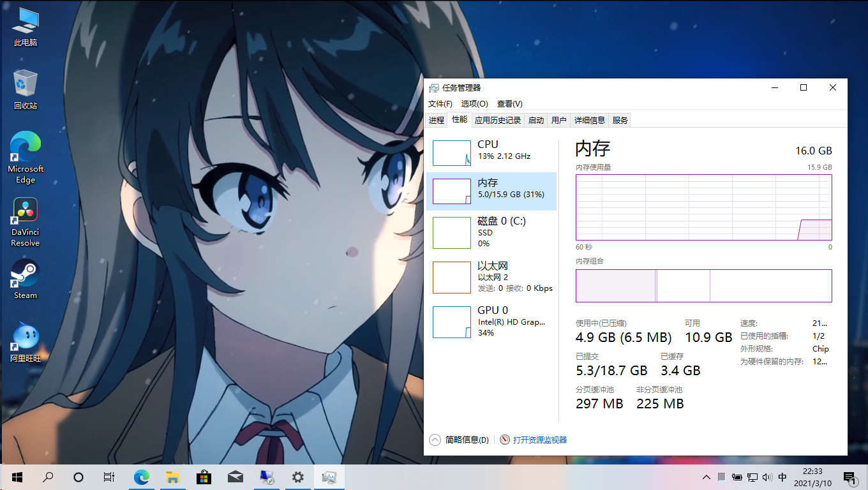The image size is (868, 490).
Task: Click the 5.3/18.7 GB committed value
Action: (x=611, y=370)
